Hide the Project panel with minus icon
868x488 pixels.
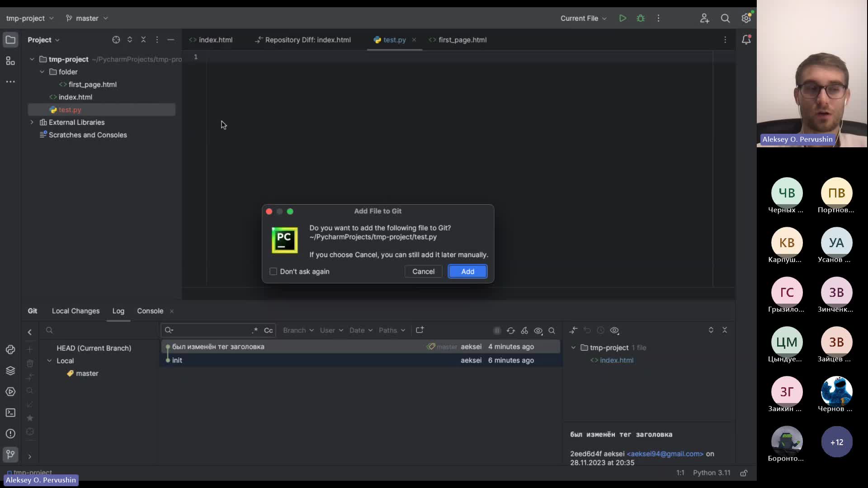pyautogui.click(x=170, y=40)
